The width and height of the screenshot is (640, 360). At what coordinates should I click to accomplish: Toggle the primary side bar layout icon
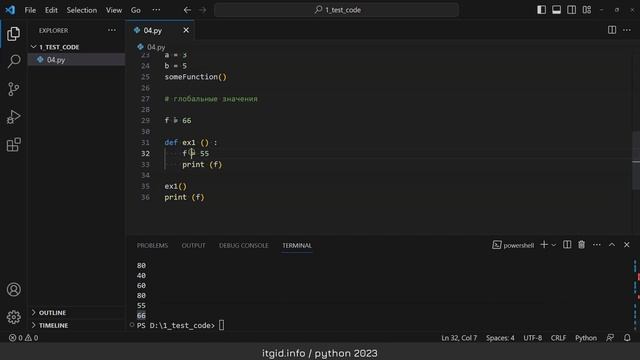pos(541,10)
